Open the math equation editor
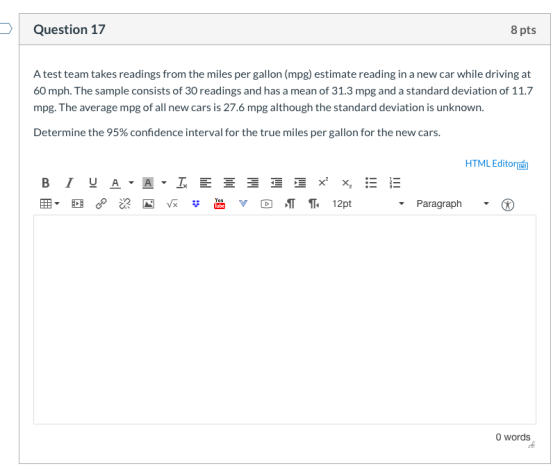The image size is (560, 471). point(172,204)
